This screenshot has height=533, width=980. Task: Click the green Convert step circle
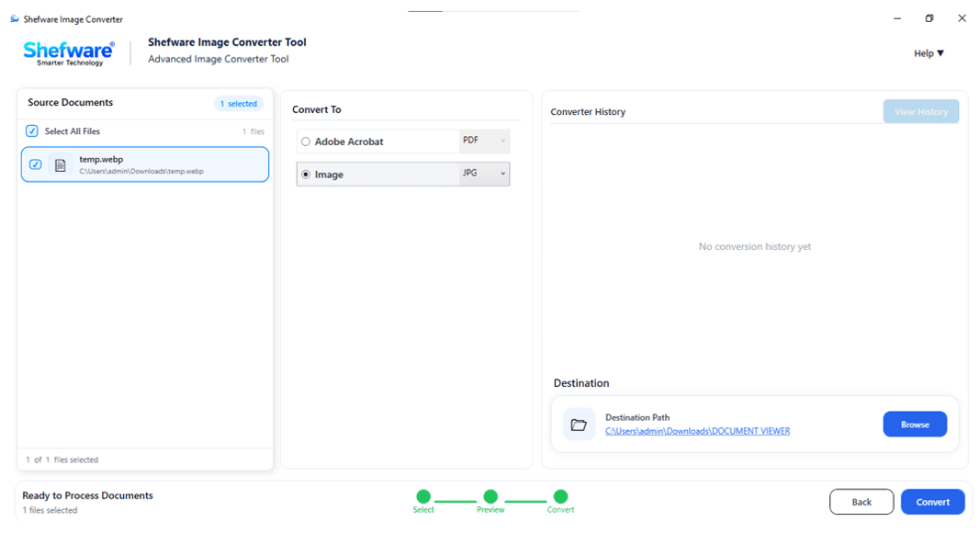(x=560, y=497)
